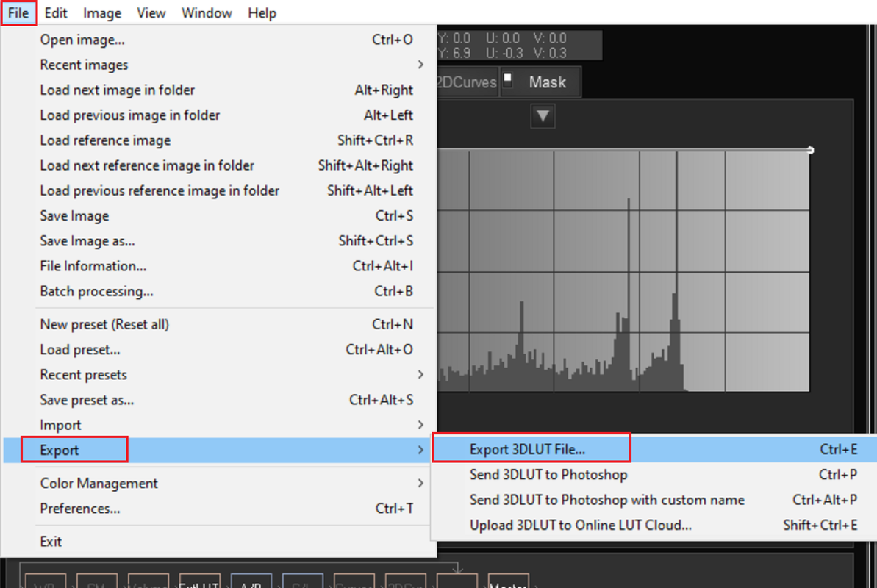This screenshot has height=588, width=877.
Task: Choose Load previous reference image in folder
Action: click(218, 191)
